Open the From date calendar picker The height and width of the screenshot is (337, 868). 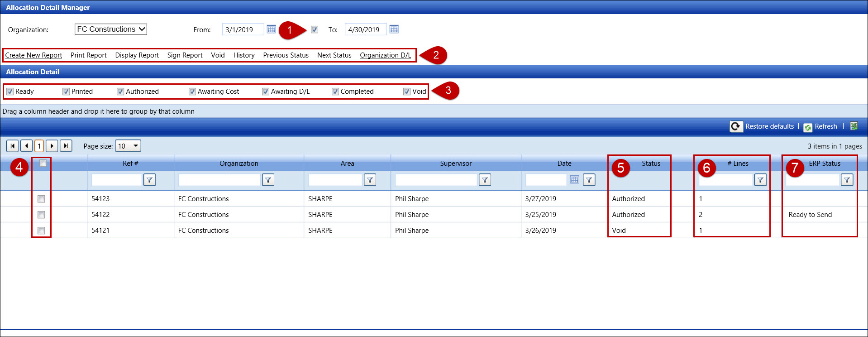pyautogui.click(x=271, y=29)
